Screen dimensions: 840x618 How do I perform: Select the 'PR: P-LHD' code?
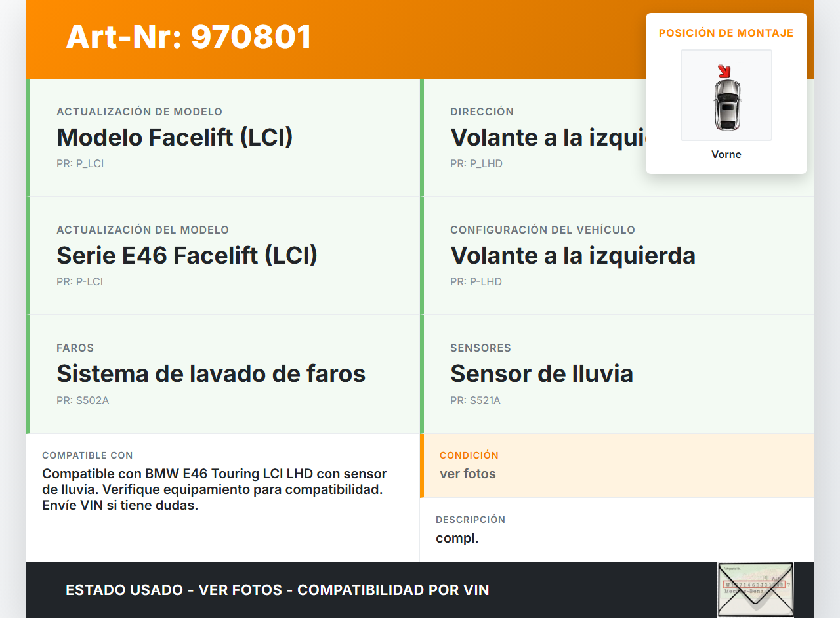tap(476, 282)
